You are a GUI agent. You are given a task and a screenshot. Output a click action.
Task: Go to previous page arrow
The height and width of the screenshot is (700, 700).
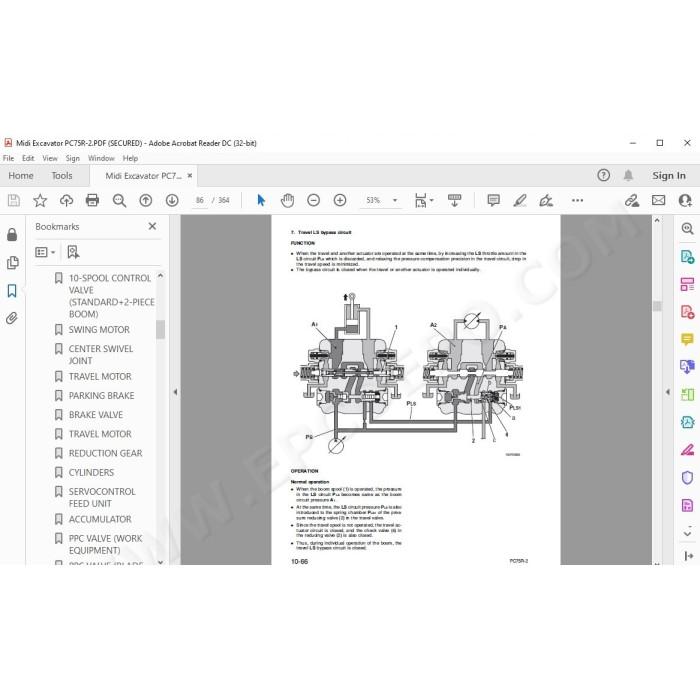click(x=146, y=200)
